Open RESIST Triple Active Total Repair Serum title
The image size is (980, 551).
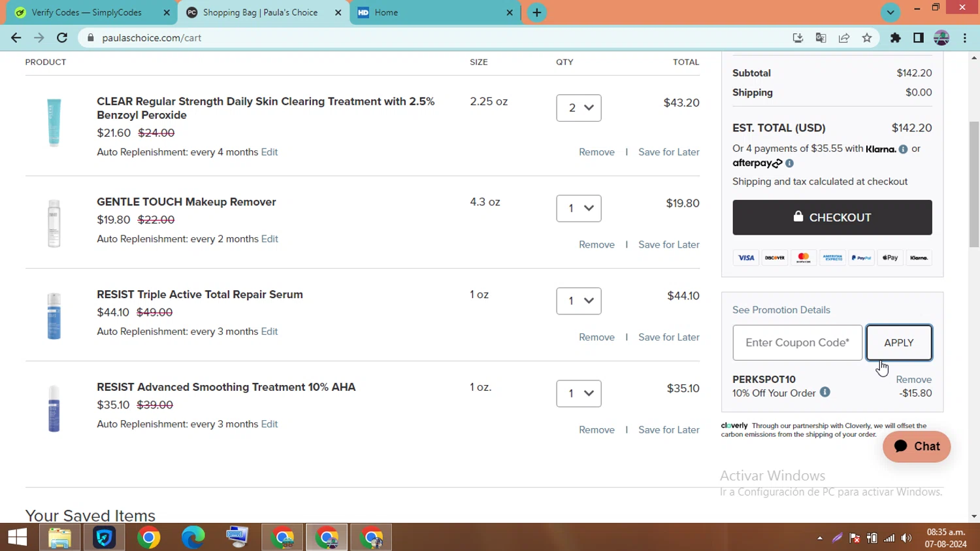(200, 294)
